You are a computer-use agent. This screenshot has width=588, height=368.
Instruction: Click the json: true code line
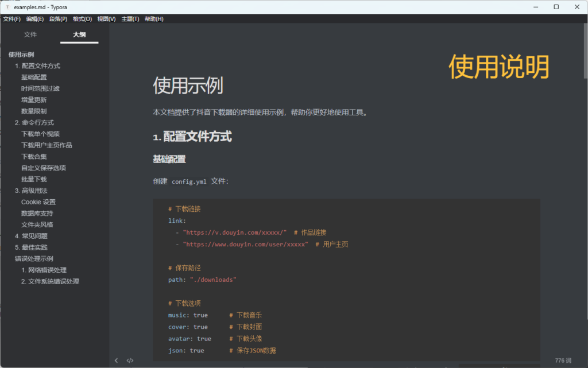click(x=186, y=351)
